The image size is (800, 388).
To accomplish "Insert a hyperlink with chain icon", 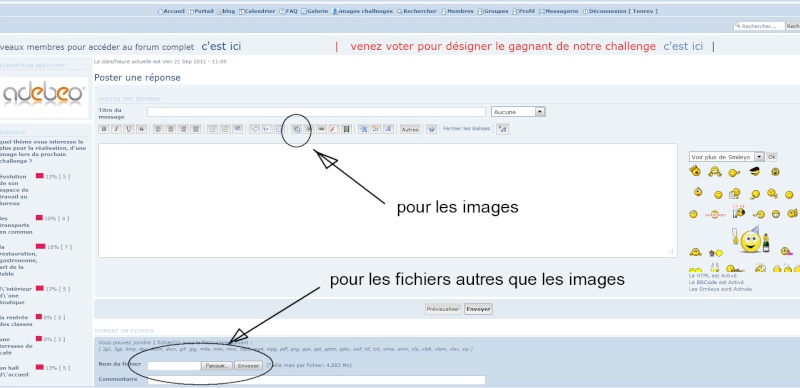I will tap(321, 129).
